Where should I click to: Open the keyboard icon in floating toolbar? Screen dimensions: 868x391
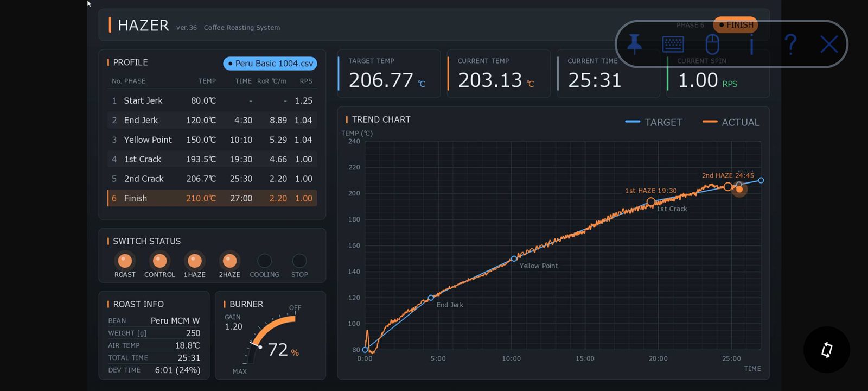673,44
